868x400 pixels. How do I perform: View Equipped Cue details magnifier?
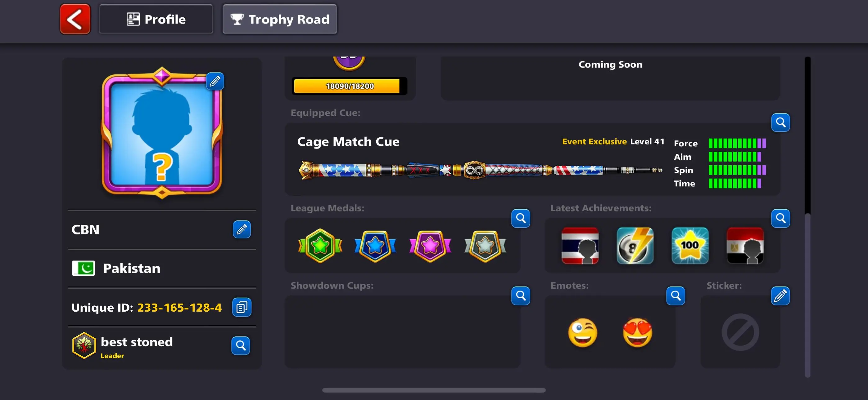(780, 122)
